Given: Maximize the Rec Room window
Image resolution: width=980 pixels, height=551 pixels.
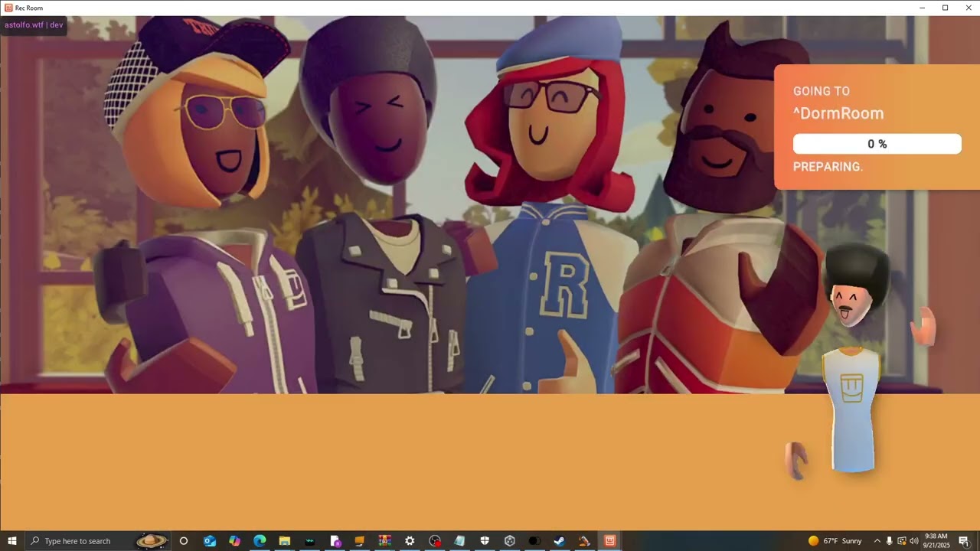Looking at the screenshot, I should coord(945,8).
